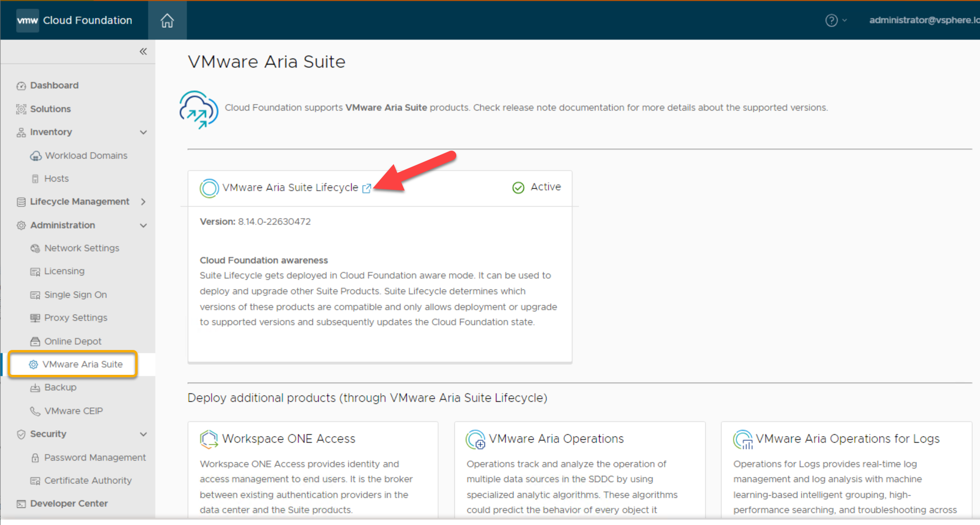Click the administrator@vsphere user account
This screenshot has height=525, width=980.
point(924,20)
